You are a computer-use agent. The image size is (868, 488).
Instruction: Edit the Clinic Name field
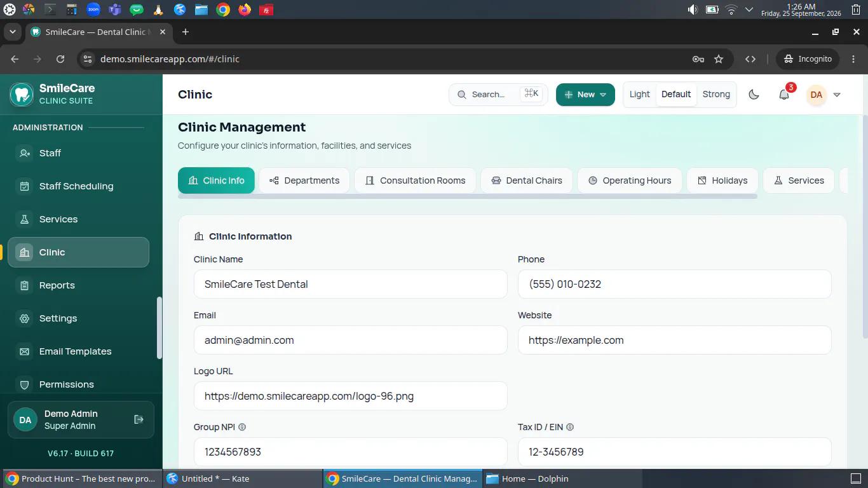point(351,284)
